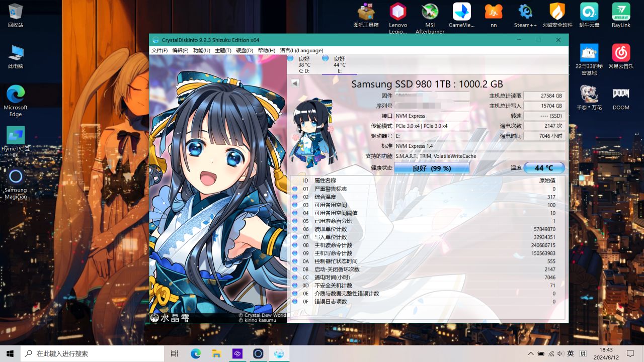Open the 网易云音乐 desktop shortcut

click(x=621, y=57)
